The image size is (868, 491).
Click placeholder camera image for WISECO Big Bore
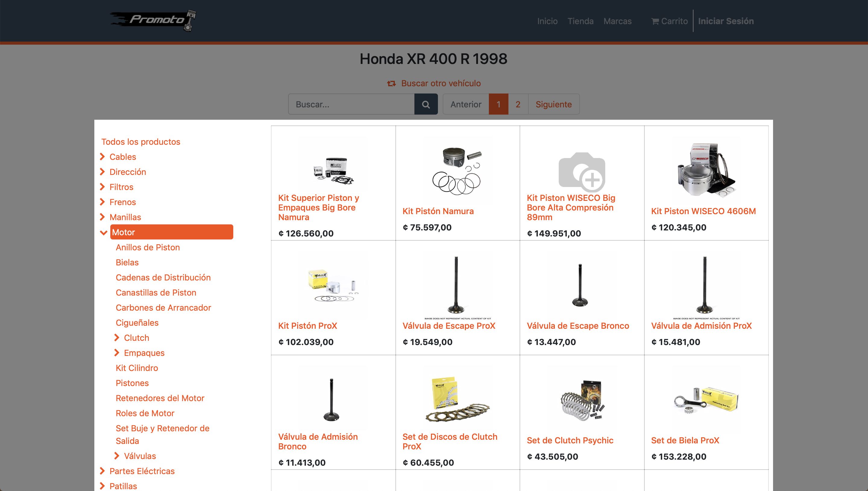point(582,172)
